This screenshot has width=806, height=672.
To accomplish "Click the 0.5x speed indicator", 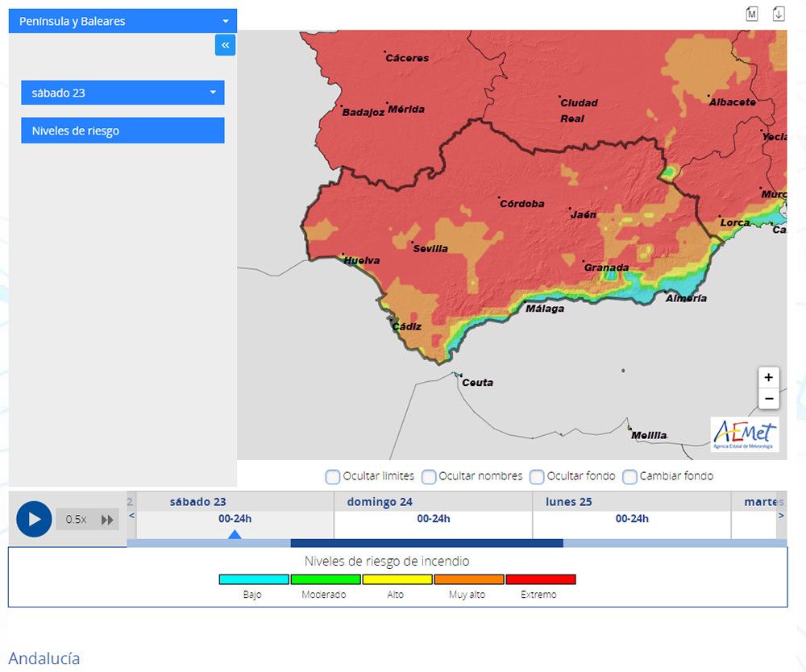I will (76, 520).
